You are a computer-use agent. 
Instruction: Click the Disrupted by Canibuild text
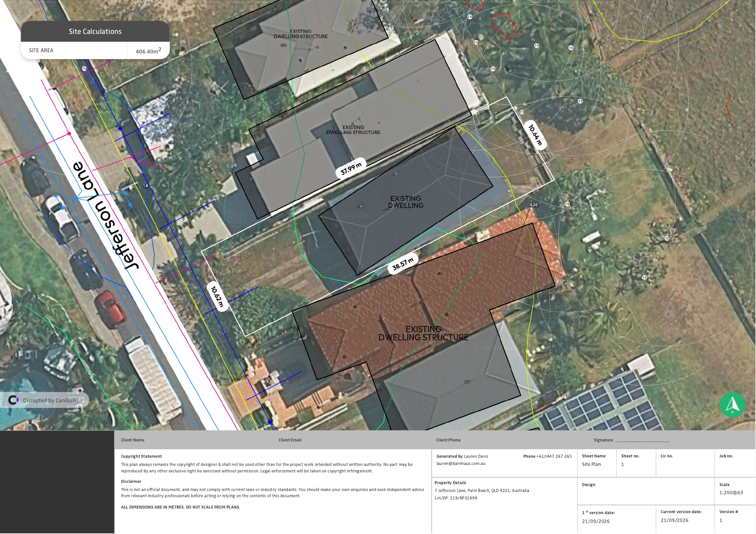pyautogui.click(x=51, y=400)
